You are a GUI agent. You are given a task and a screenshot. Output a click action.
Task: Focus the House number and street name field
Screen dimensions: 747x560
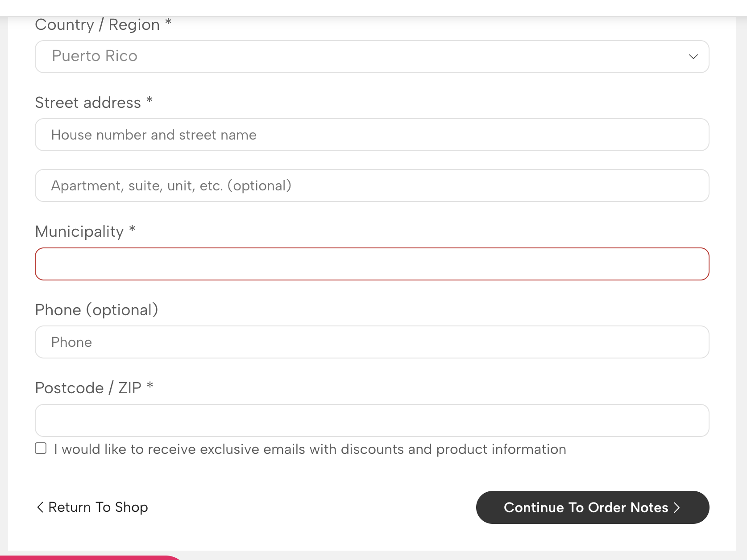[372, 135]
